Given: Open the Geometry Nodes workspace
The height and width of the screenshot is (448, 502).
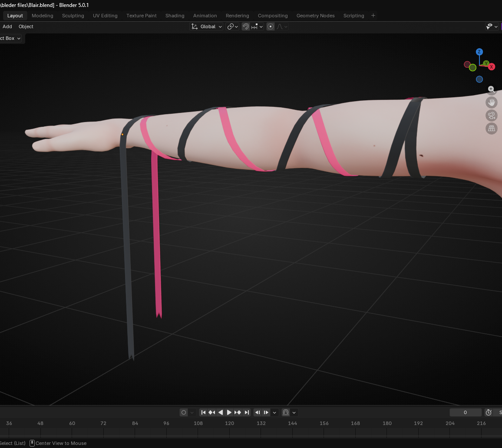Looking at the screenshot, I should [x=315, y=16].
